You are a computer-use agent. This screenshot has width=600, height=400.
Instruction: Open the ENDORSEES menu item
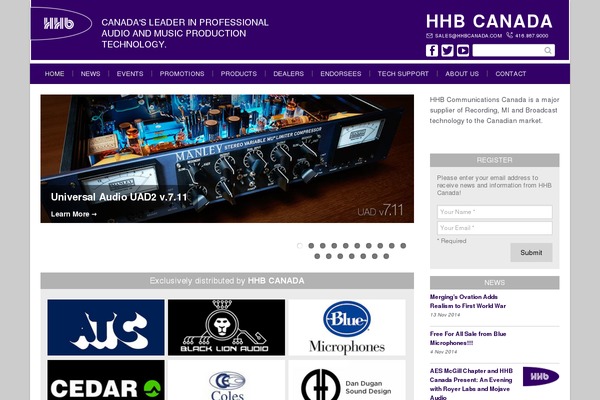coord(341,74)
